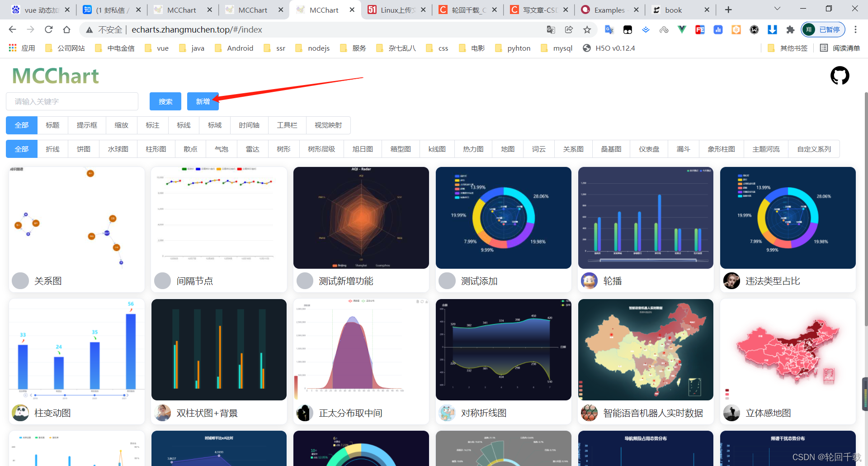Select the 缩放 filter tab
The height and width of the screenshot is (466, 868).
click(x=122, y=125)
